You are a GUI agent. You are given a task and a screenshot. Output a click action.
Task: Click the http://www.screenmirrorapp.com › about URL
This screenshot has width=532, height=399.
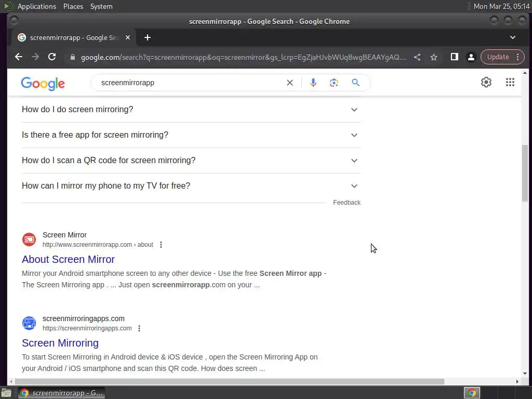coord(98,245)
